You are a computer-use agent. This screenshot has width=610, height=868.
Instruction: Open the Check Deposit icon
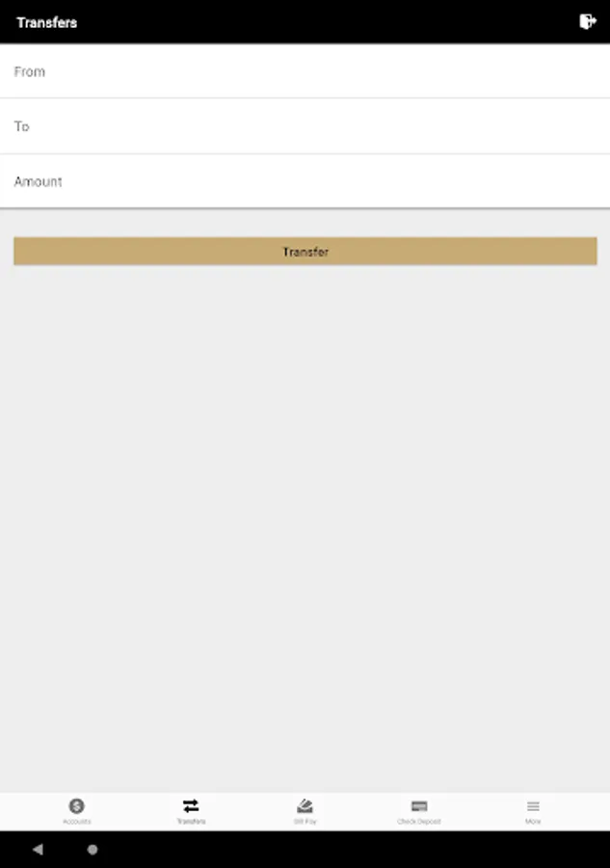[x=419, y=805]
